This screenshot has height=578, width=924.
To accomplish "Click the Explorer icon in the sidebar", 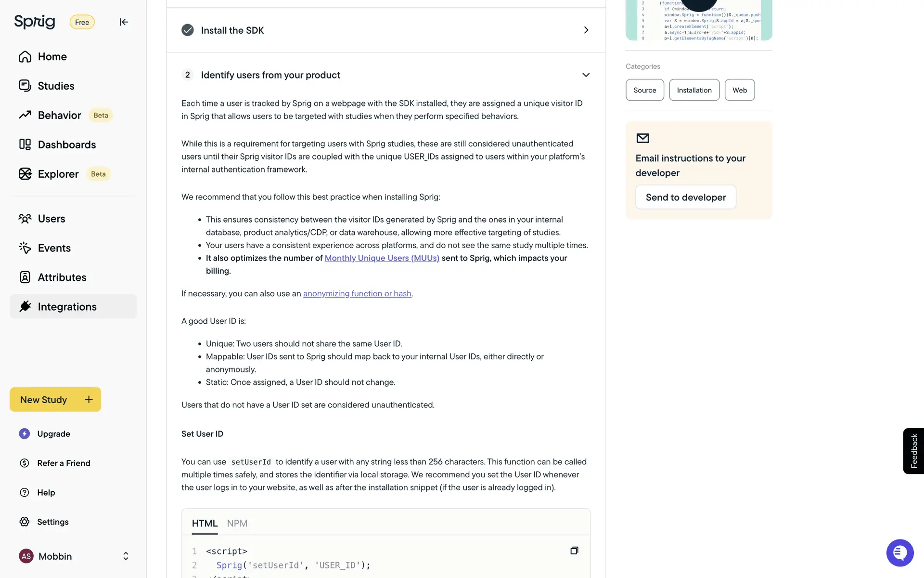I will (x=25, y=174).
